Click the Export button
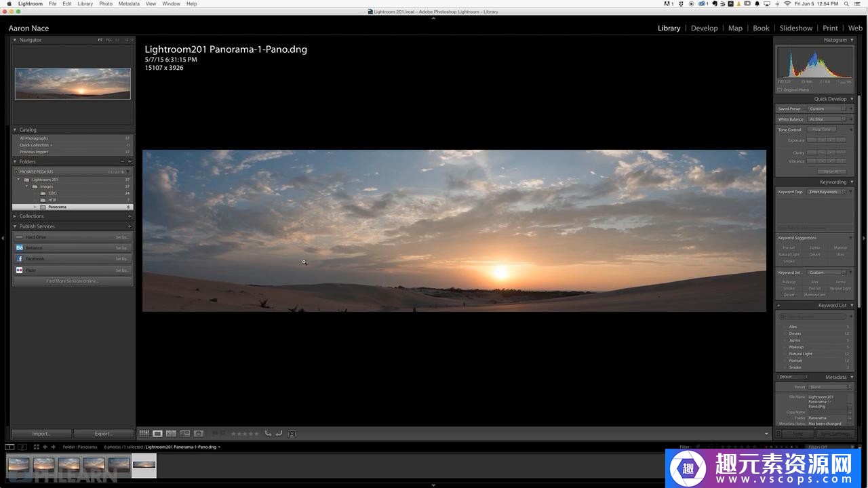 103,434
